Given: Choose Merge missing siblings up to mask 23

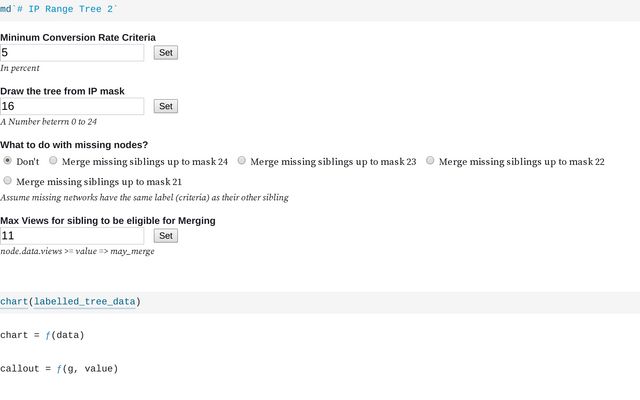Looking at the screenshot, I should click(242, 160).
